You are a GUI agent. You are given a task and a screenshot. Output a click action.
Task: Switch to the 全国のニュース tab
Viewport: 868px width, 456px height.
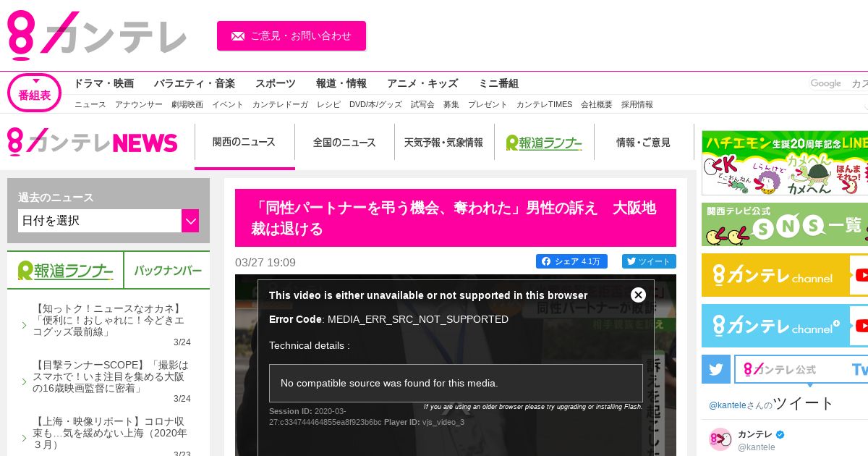point(344,143)
